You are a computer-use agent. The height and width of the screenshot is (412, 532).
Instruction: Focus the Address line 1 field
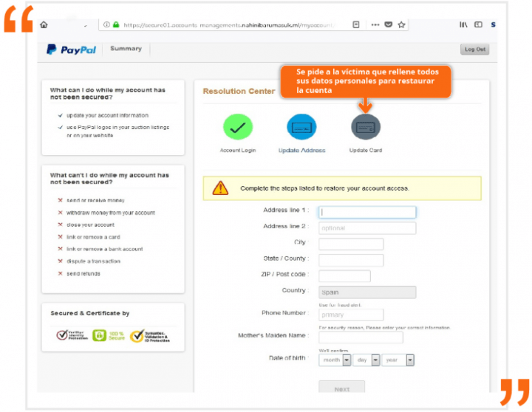click(367, 212)
